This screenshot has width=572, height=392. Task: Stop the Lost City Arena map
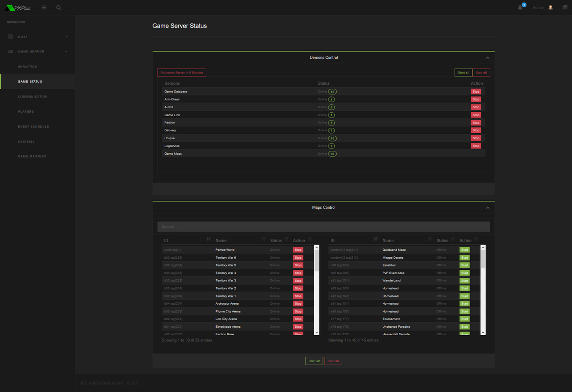click(298, 318)
